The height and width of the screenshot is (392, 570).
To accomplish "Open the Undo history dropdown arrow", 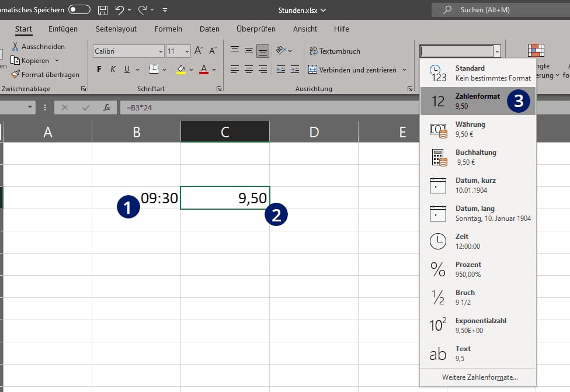I will pos(130,10).
